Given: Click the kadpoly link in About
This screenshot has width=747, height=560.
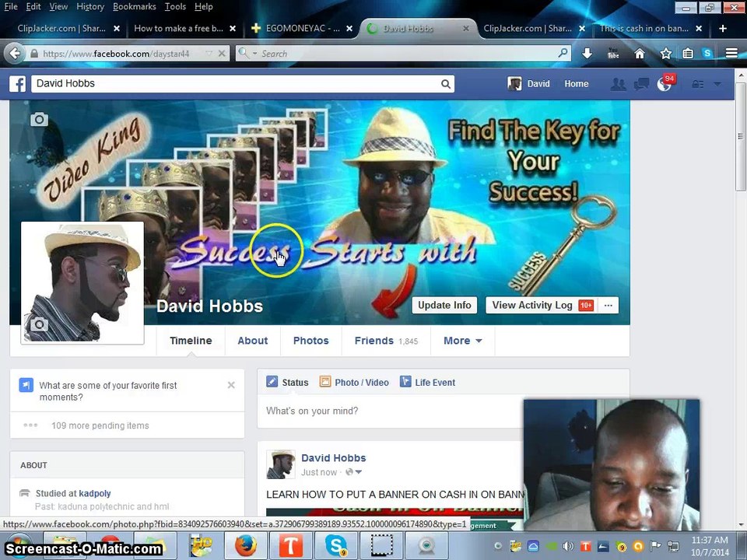Looking at the screenshot, I should pos(95,494).
